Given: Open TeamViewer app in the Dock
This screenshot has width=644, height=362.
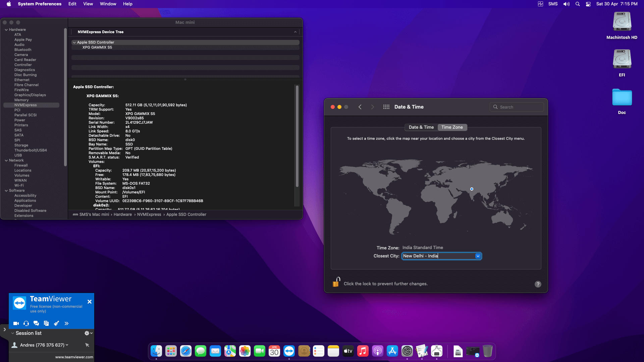Looking at the screenshot, I should coord(289,351).
